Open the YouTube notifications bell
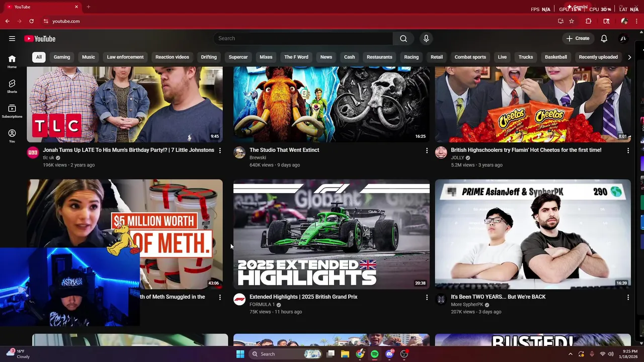644x362 pixels. 604,39
